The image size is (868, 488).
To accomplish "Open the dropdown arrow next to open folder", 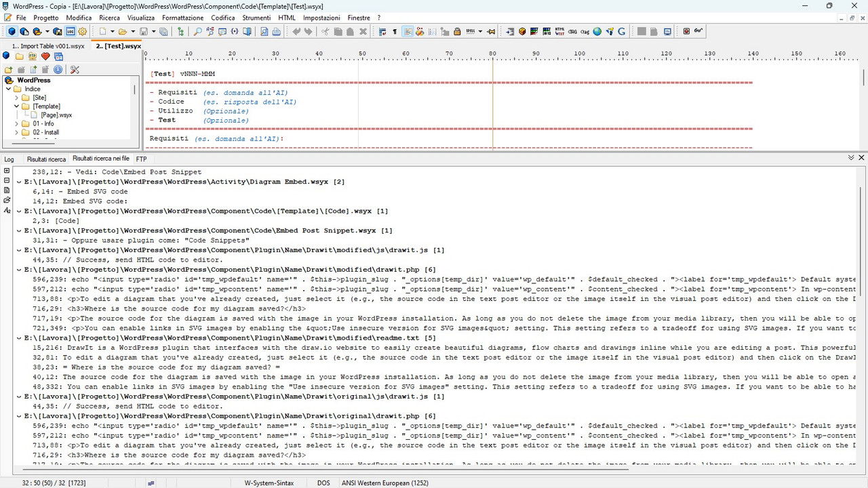I will tap(133, 31).
